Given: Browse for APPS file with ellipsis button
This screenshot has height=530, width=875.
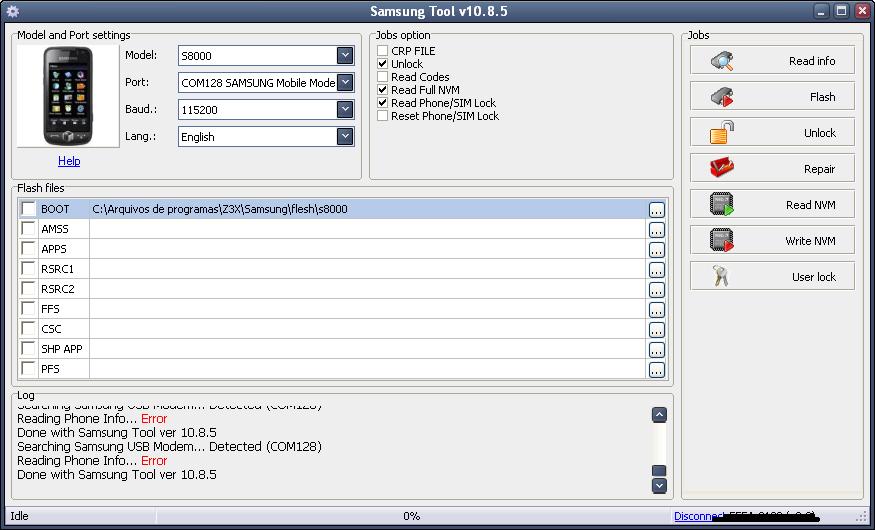Looking at the screenshot, I should click(657, 250).
